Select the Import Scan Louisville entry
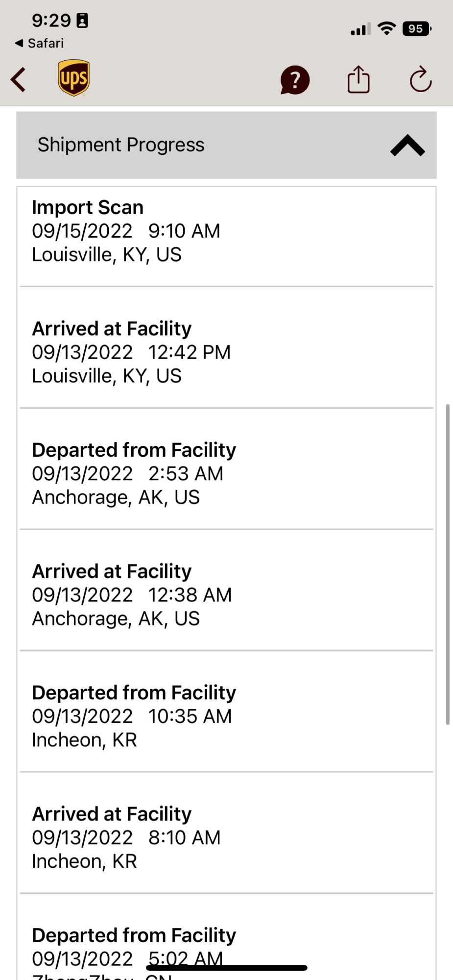Image resolution: width=453 pixels, height=980 pixels. (x=226, y=231)
